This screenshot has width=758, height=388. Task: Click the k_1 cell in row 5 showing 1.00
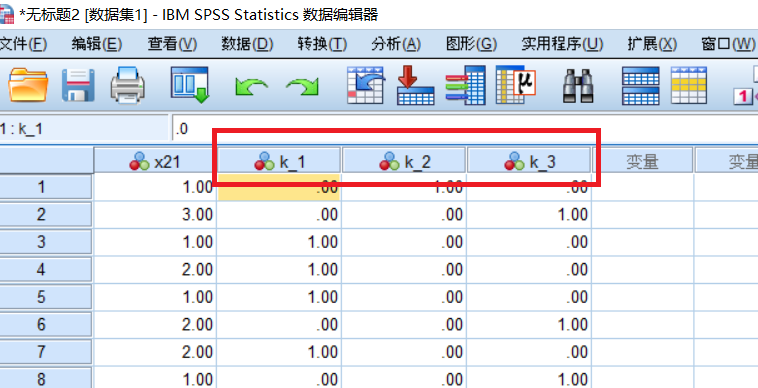pos(279,297)
